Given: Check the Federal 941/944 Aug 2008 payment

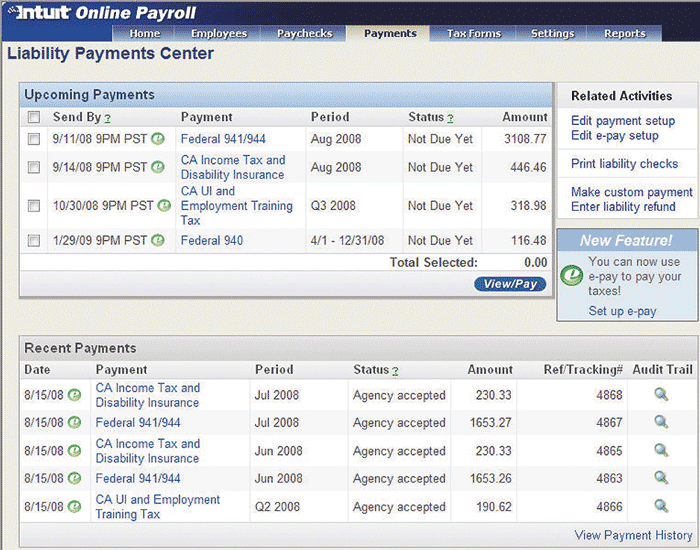Looking at the screenshot, I should coord(34,140).
